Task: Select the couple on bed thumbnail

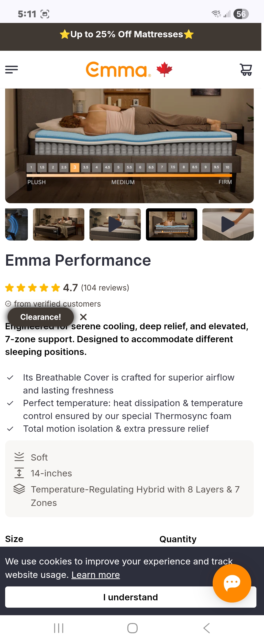Action: [x=59, y=224]
